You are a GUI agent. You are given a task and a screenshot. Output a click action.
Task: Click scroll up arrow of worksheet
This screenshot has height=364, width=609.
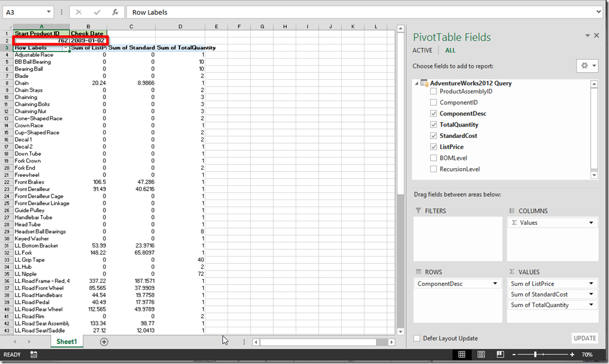401,29
